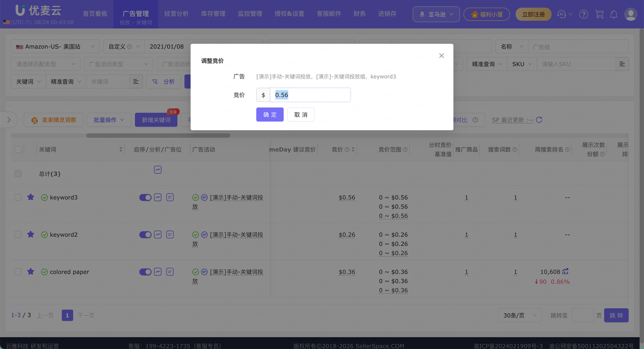
Task: Open the help question-mark icon in header
Action: point(584,14)
